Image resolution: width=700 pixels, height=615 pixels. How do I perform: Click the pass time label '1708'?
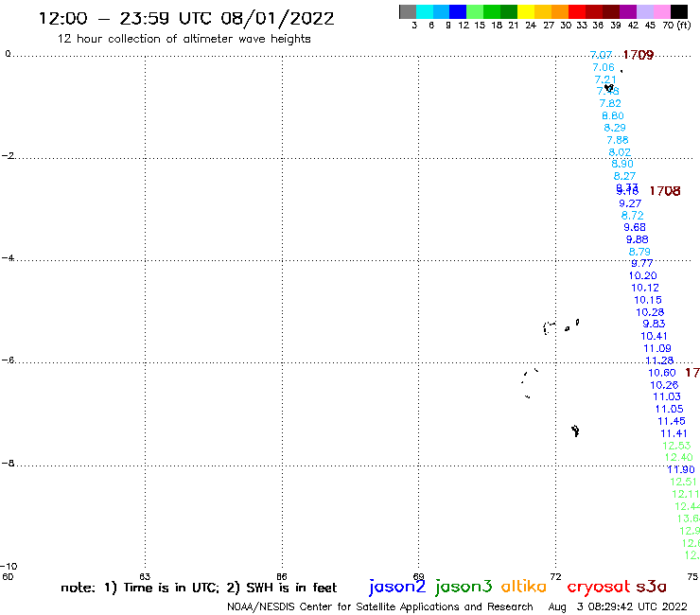[x=665, y=191]
